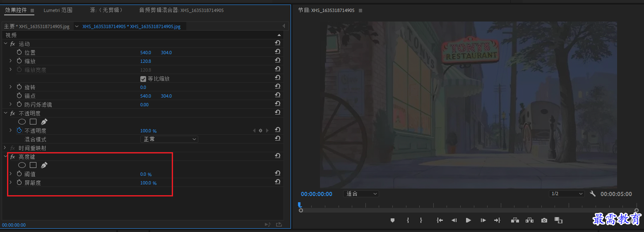The height and width of the screenshot is (232, 644).
Task: Switch to 源:(无剪辑) tab
Action: 106,10
